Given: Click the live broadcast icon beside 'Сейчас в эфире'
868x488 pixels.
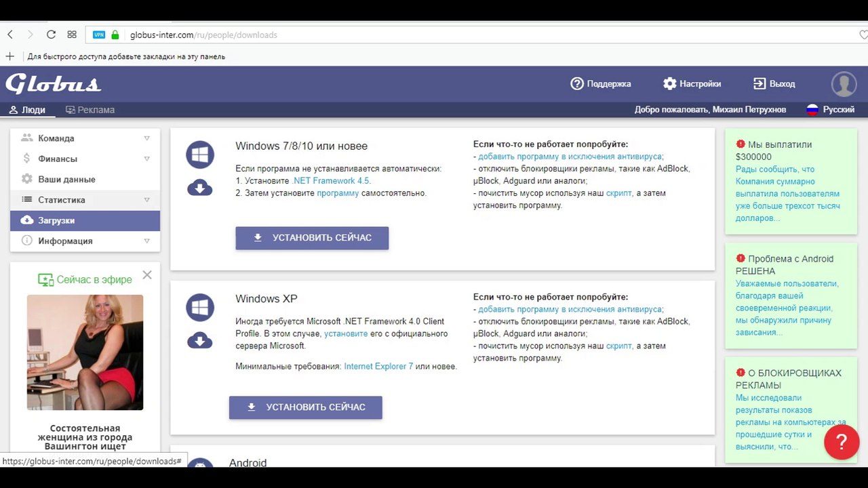Looking at the screenshot, I should point(45,280).
